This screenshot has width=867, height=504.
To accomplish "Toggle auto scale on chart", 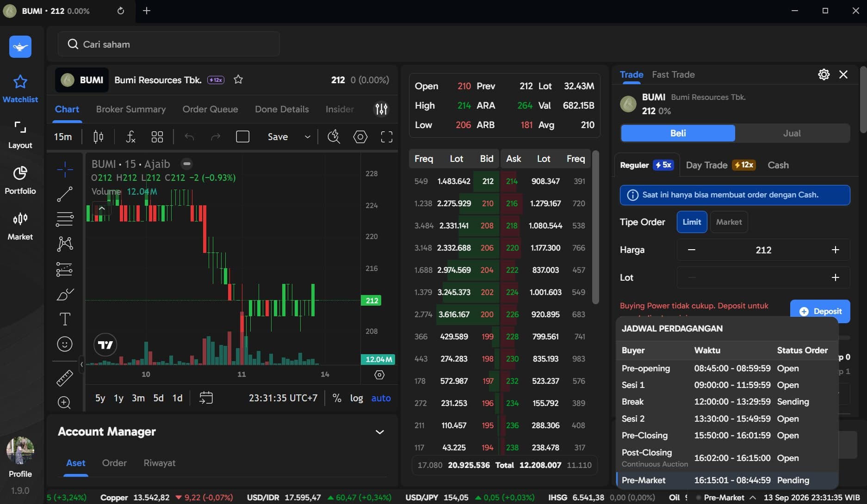I will (381, 398).
